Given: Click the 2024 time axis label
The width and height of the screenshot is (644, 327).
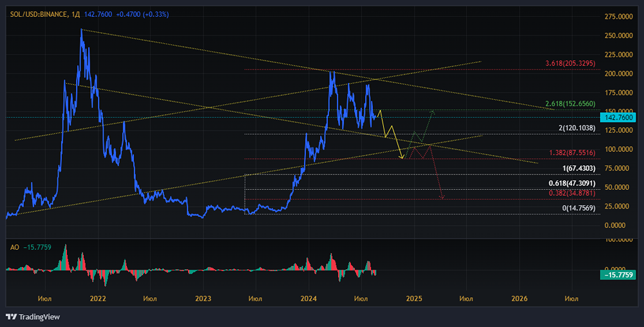Looking at the screenshot, I should coord(308,299).
